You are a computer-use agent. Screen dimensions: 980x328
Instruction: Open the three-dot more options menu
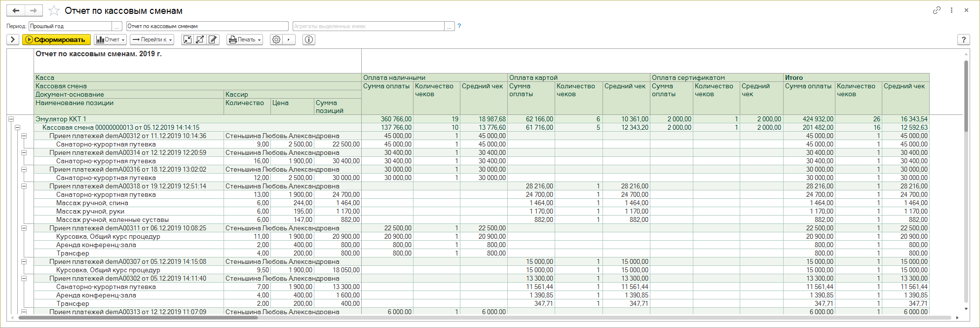point(951,10)
